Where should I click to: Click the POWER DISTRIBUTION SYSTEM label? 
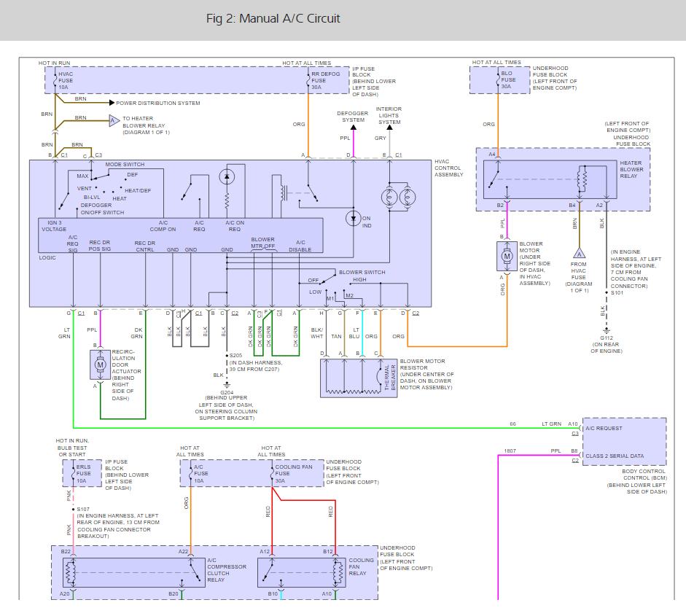(x=158, y=104)
